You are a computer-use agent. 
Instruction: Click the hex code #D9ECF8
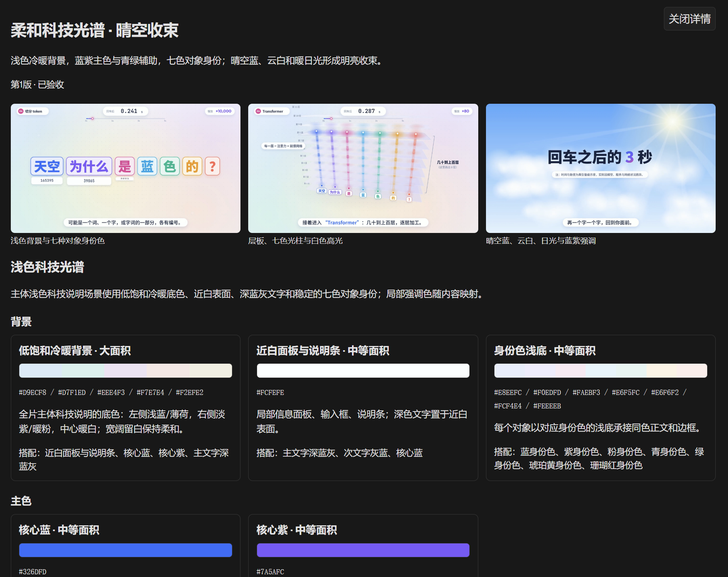click(33, 393)
